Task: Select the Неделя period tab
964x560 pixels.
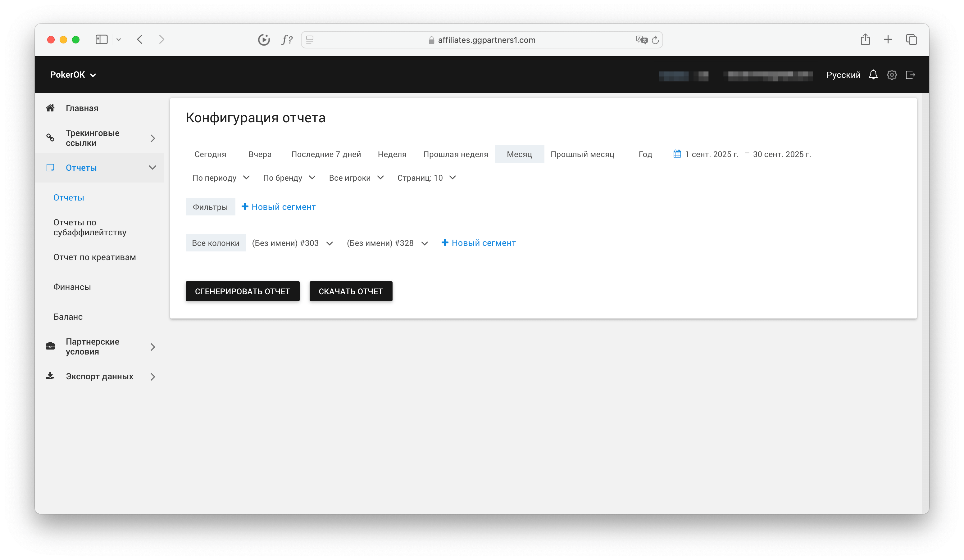Action: [392, 154]
